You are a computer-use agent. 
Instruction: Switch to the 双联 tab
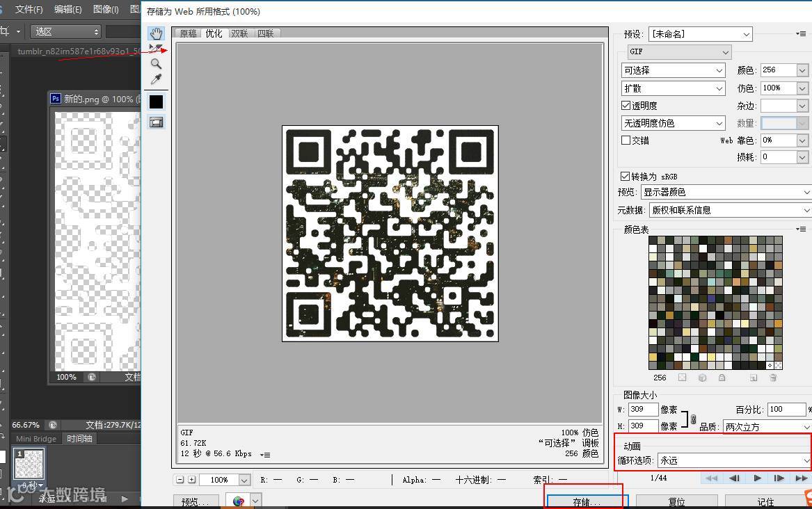click(x=240, y=33)
